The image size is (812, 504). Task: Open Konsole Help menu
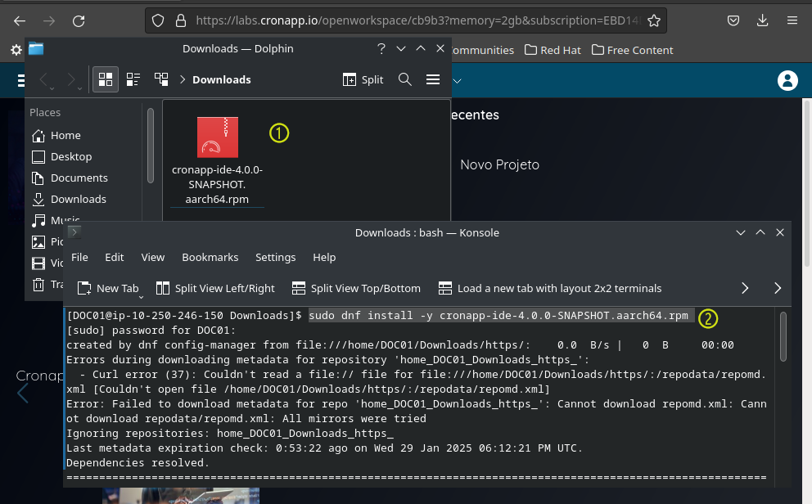tap(324, 257)
